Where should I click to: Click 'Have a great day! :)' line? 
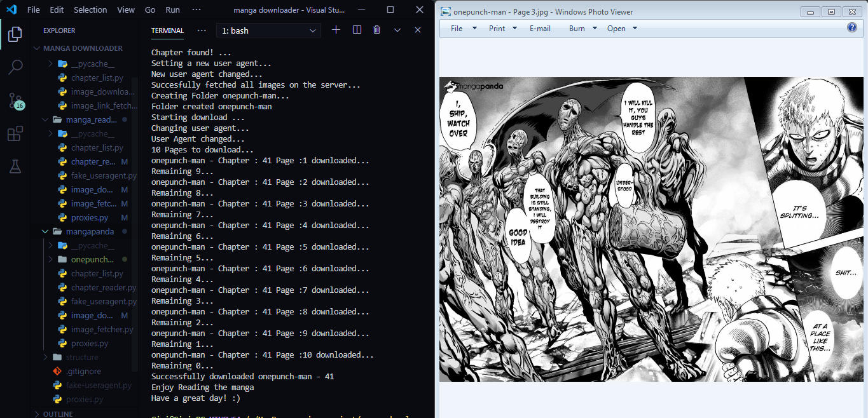(x=196, y=398)
